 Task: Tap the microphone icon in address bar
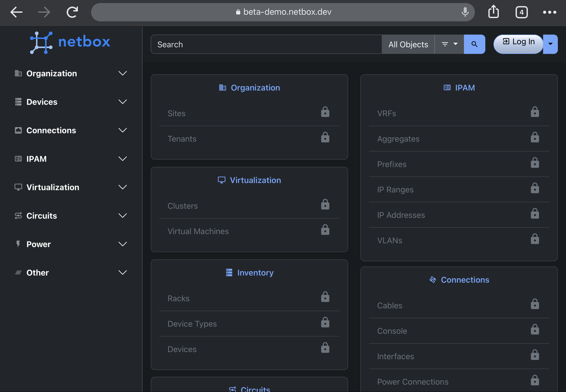tap(465, 12)
